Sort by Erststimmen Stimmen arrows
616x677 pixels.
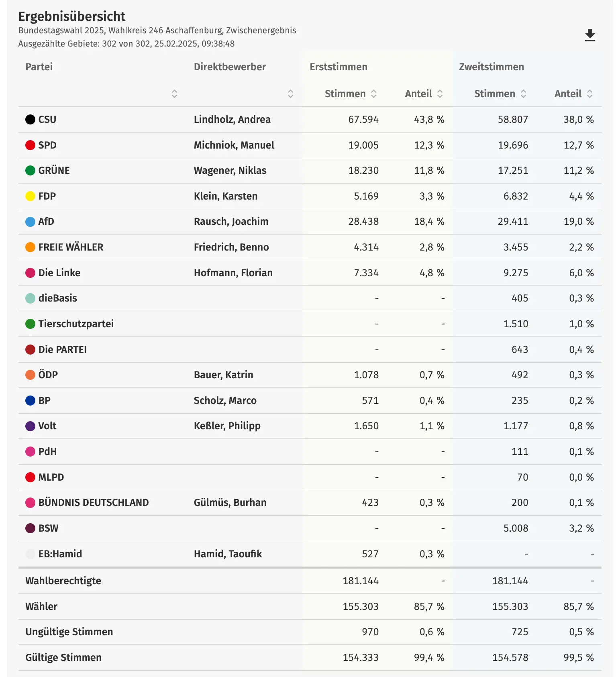click(x=373, y=94)
